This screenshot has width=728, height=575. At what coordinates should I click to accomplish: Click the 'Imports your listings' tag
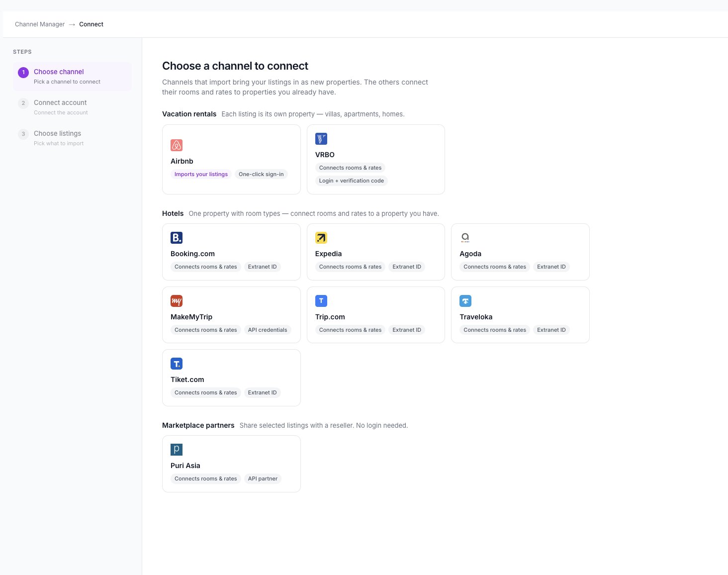[x=201, y=174]
